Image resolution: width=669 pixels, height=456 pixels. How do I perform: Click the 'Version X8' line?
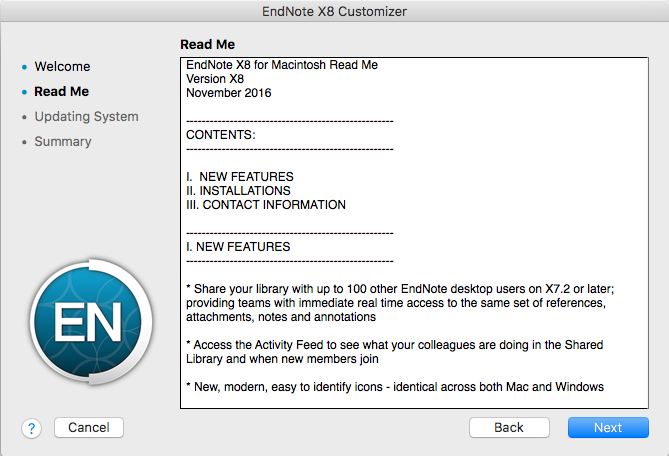(215, 79)
